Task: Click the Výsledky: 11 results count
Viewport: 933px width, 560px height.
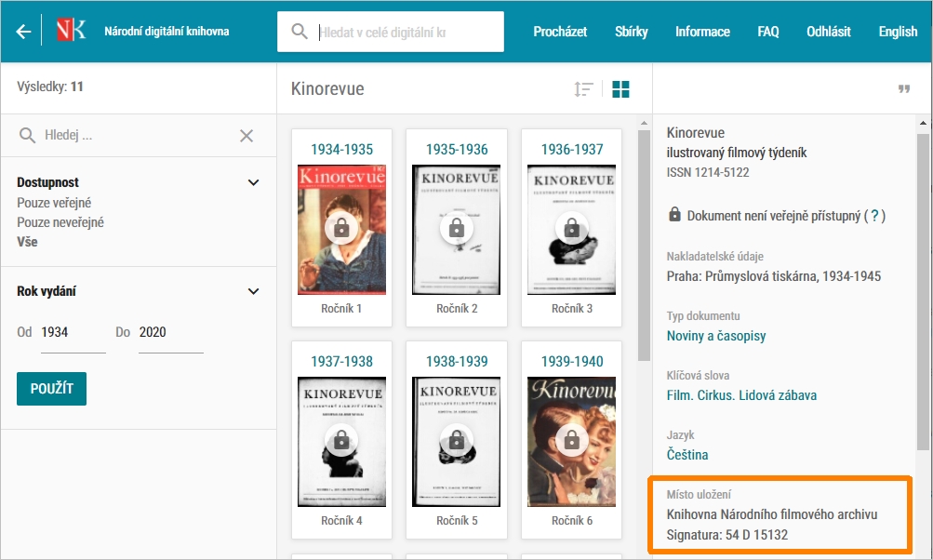Action: (x=50, y=87)
